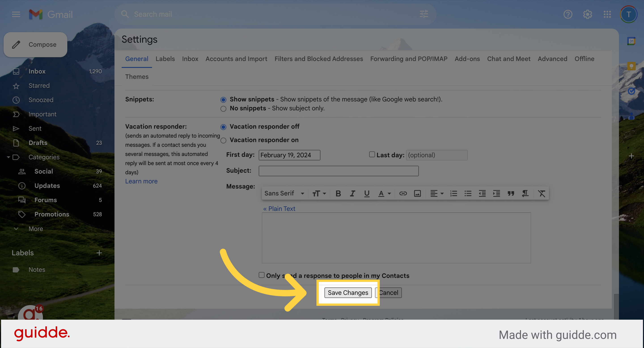Enable the Last day checkbox
This screenshot has height=348, width=644.
point(372,155)
